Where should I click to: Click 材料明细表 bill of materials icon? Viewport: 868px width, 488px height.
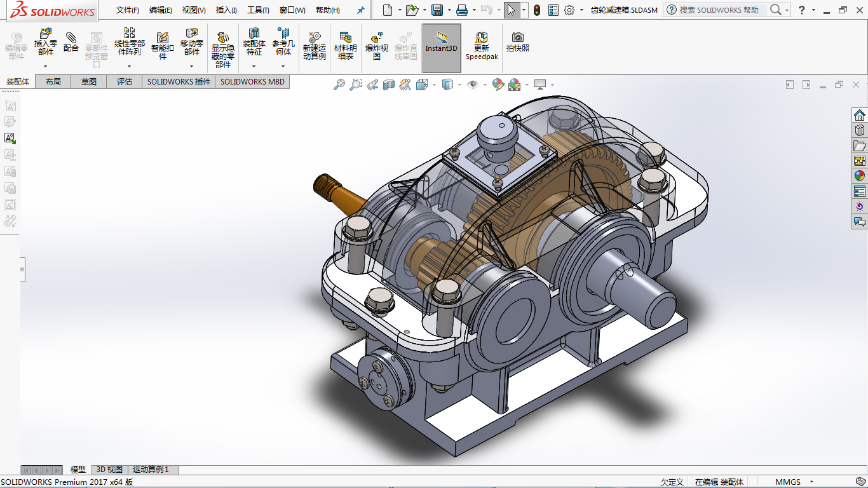pos(346,38)
